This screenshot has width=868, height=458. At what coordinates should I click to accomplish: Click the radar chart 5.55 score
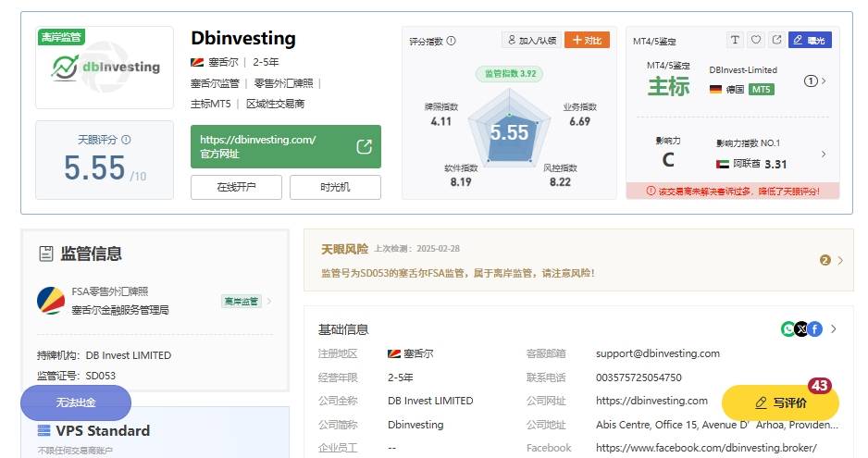[509, 132]
